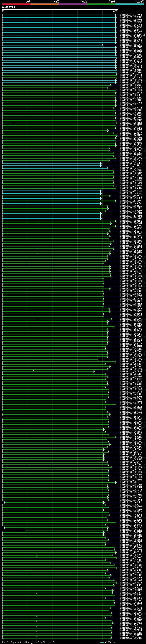This screenshot has height=644, width=146.
Task: Select hit UniRef100_P11913
Action: tap(131, 105)
